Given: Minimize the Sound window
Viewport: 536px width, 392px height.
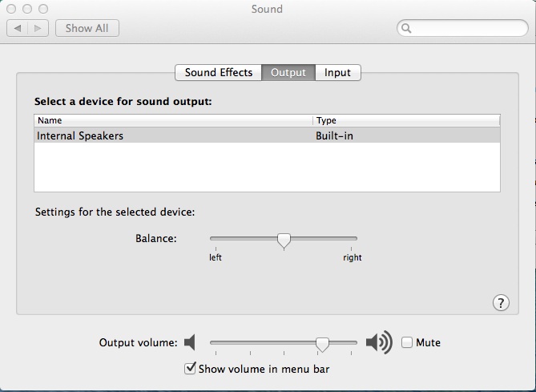Looking at the screenshot, I should tap(27, 9).
